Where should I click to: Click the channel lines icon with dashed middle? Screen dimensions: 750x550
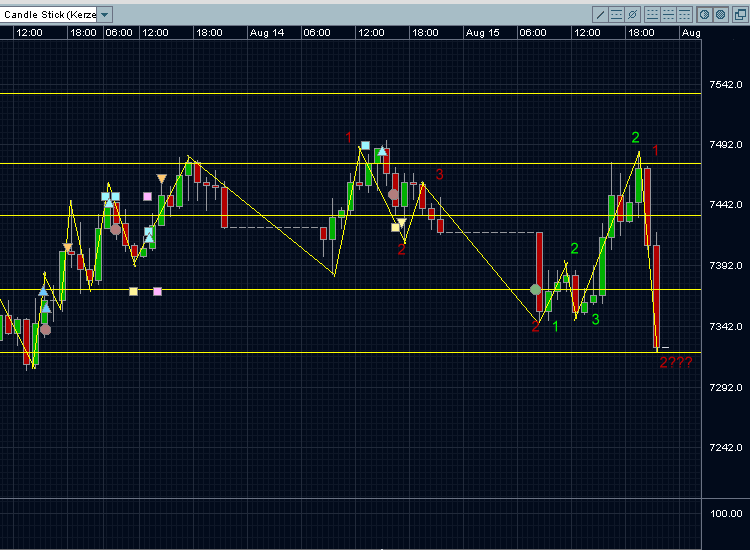click(x=616, y=14)
